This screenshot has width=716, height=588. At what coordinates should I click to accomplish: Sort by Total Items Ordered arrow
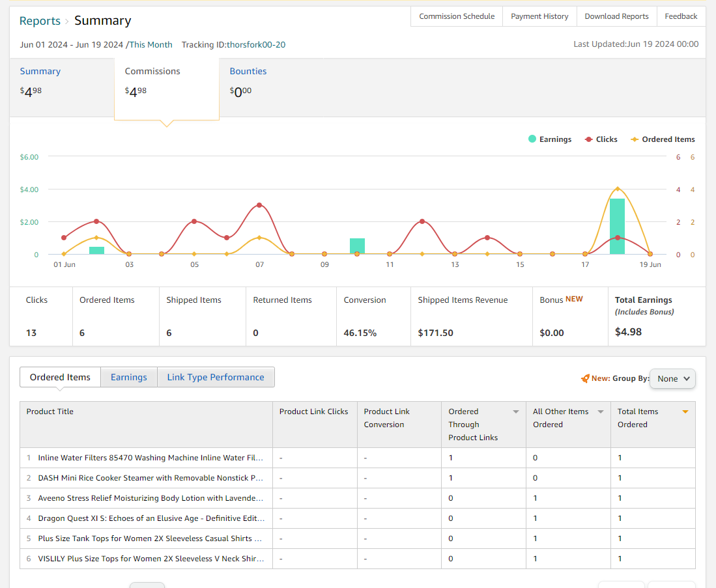click(685, 412)
